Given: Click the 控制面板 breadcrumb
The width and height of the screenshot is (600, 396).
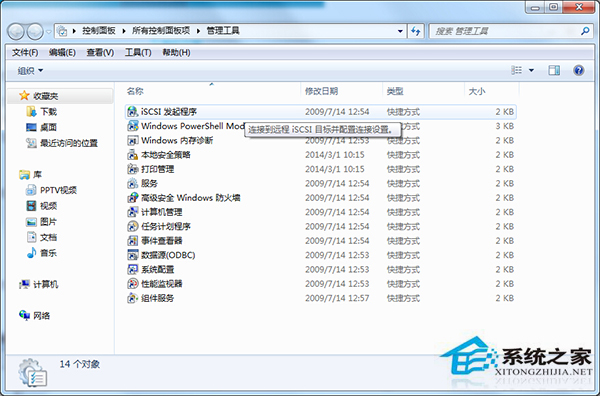Looking at the screenshot, I should pyautogui.click(x=99, y=31).
